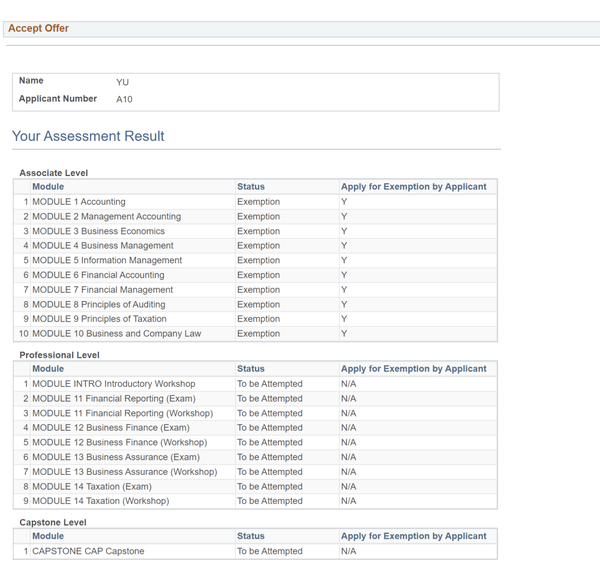Click MODULE 13 Business Assurance (Exam)
Viewport: 600px width, 581px height.
tap(116, 457)
